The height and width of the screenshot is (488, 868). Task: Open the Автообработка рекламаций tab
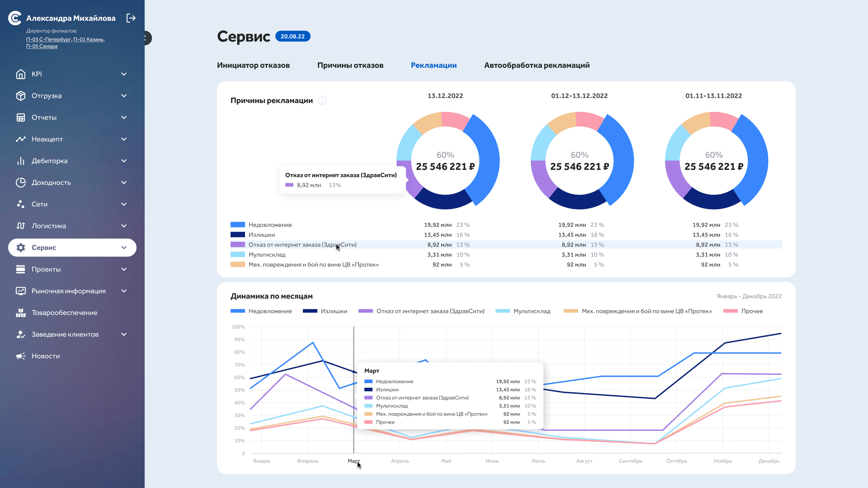pos(536,65)
